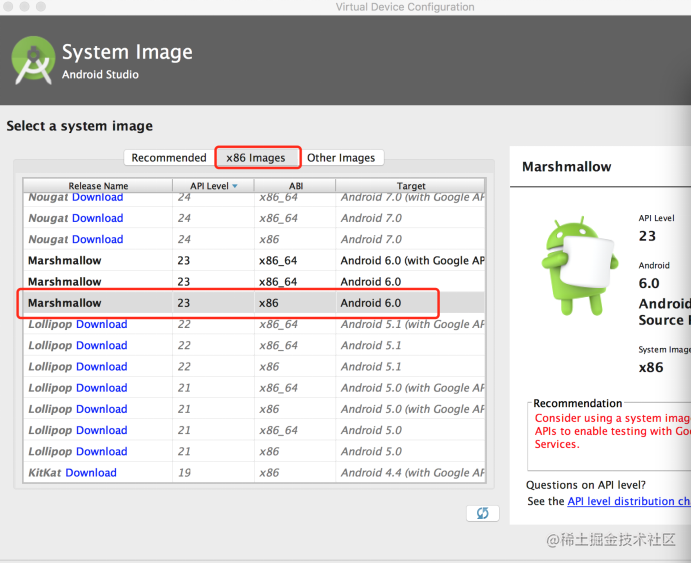Click 'Android 7.0' target in Nougat x86 row
692x564 pixels.
point(371,239)
